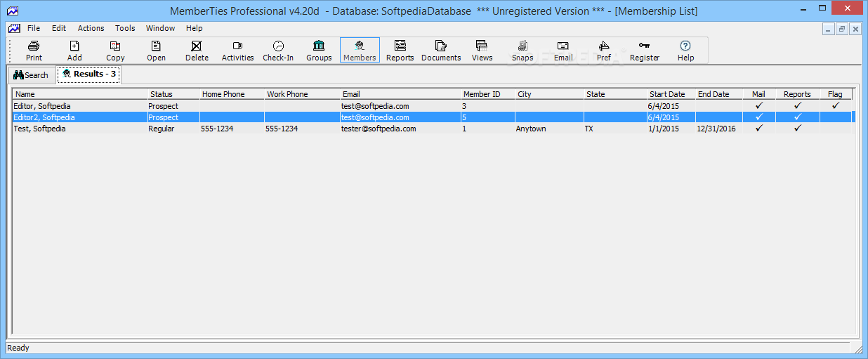868x359 pixels.
Task: Click the Mail column header
Action: coord(758,94)
